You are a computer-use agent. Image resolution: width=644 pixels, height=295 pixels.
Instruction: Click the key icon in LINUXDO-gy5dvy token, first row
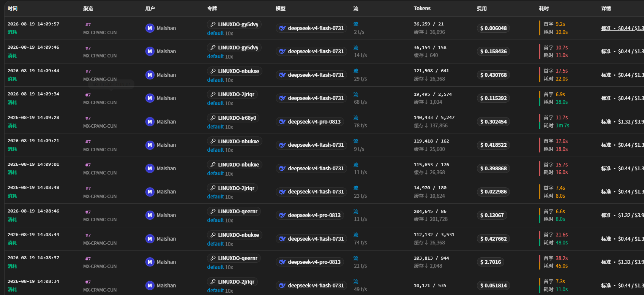coord(213,24)
